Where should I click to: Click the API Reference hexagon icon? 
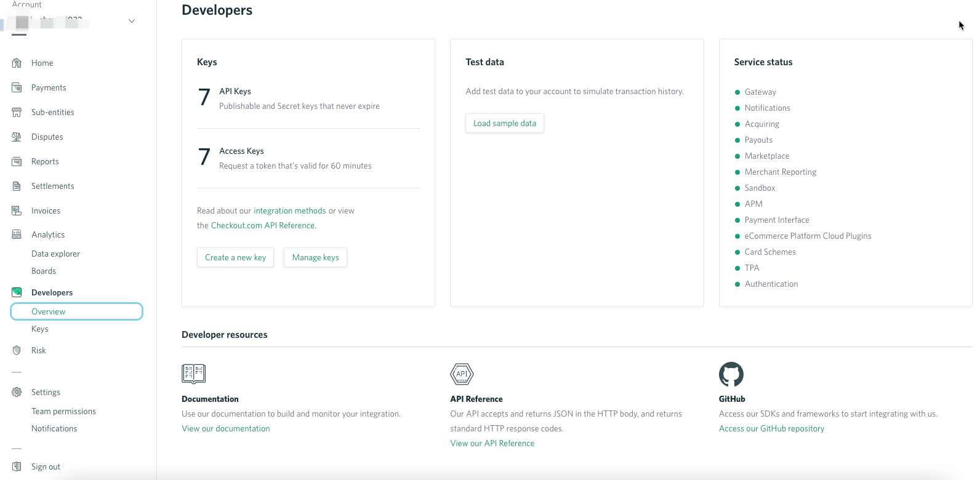click(462, 374)
